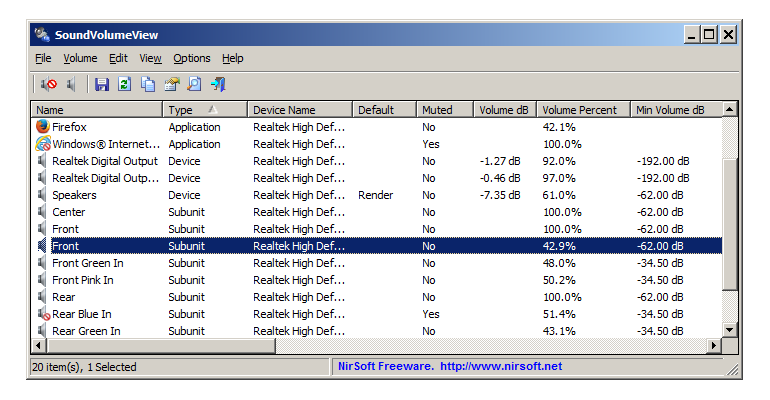This screenshot has height=400, width=770.
Task: Select the Front Pink In row
Action: click(x=377, y=280)
